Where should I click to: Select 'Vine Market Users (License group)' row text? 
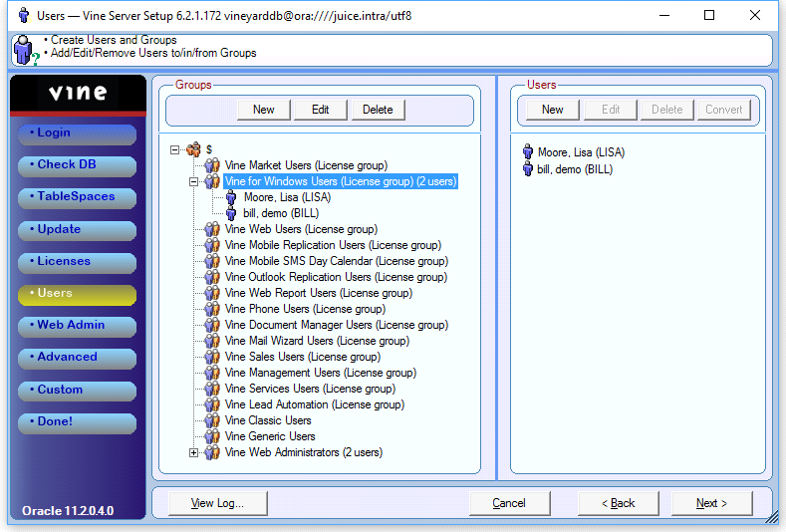306,165
